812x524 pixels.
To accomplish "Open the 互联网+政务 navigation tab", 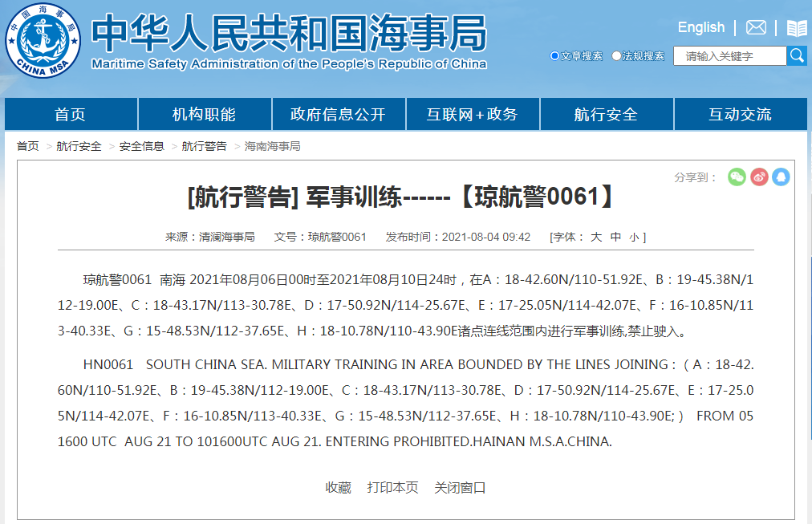I will pyautogui.click(x=473, y=114).
